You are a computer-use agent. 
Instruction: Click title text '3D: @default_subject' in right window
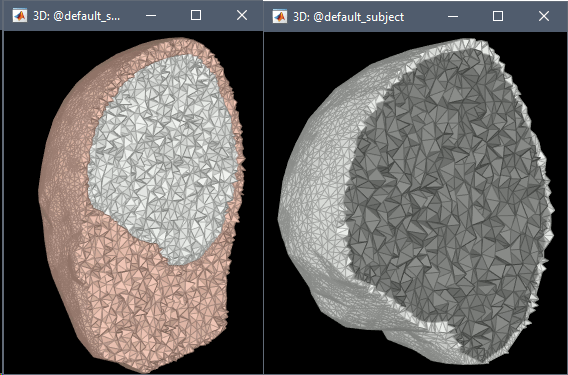(348, 17)
